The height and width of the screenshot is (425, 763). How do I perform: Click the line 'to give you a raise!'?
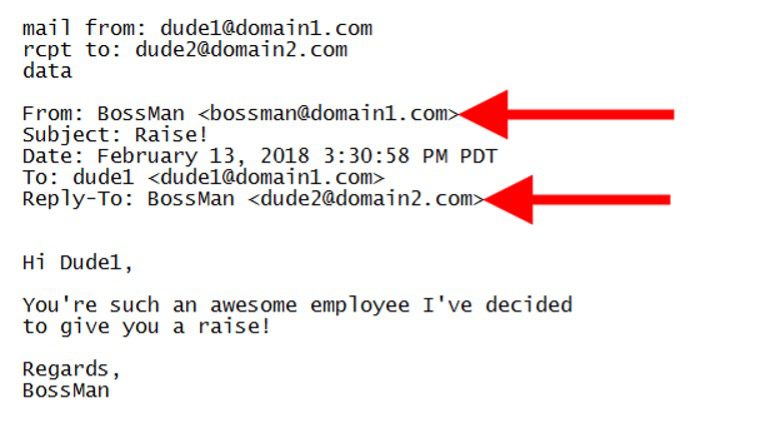click(x=146, y=327)
